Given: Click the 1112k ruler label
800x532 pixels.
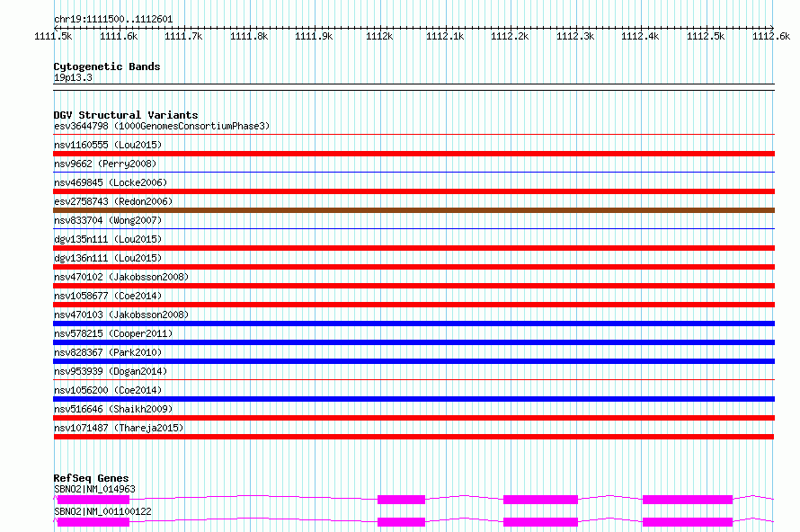Looking at the screenshot, I should click(379, 36).
